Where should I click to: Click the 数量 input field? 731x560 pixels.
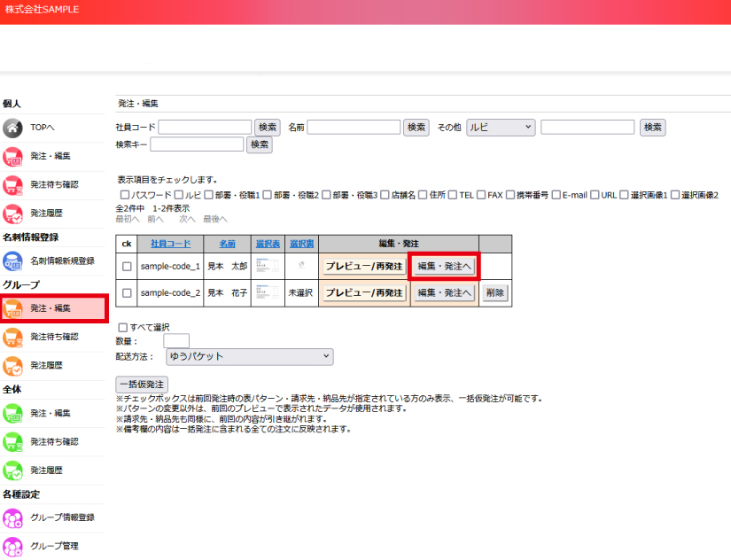(176, 341)
